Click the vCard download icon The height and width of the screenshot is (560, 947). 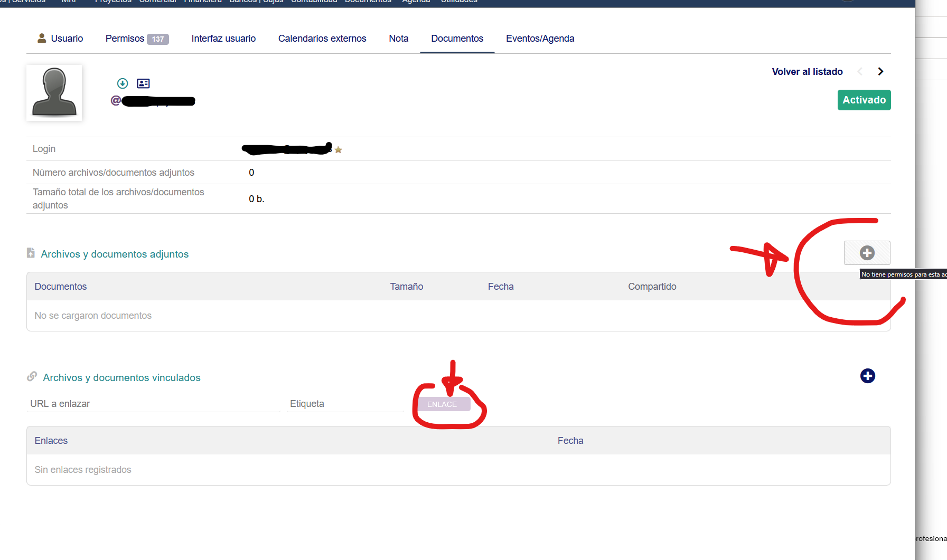(x=123, y=83)
